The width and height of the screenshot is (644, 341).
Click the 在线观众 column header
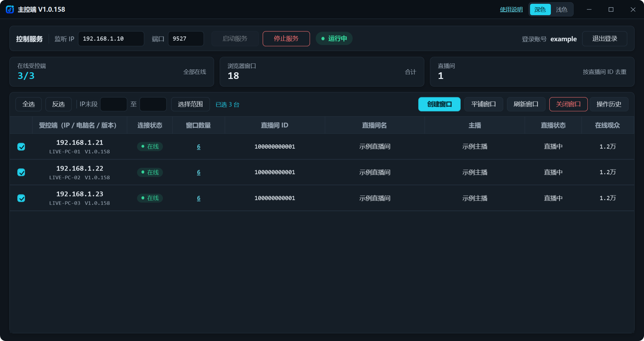[x=607, y=125]
